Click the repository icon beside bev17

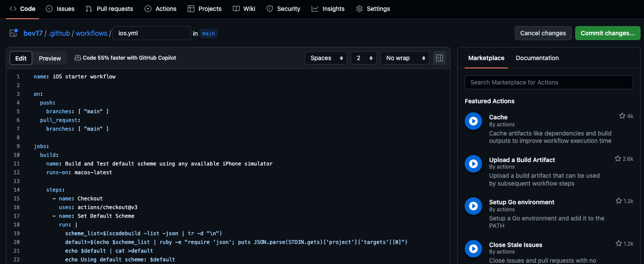coord(13,33)
